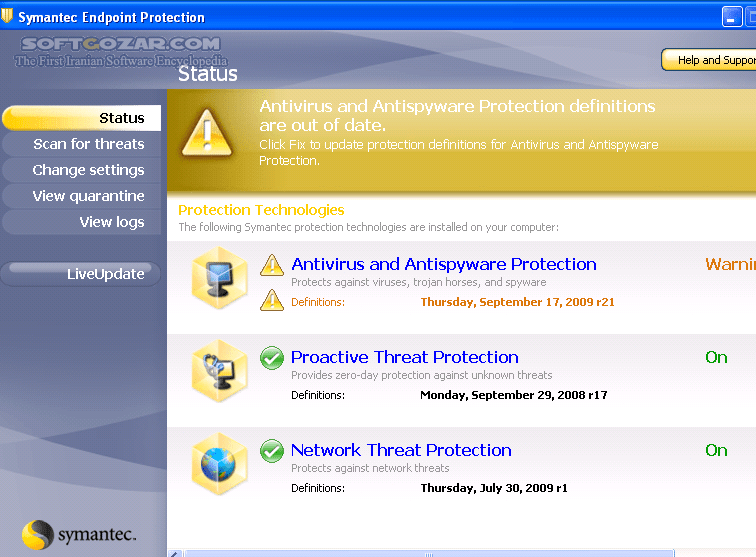Click the Help and Support button
The width and height of the screenshot is (756, 557).
coord(708,60)
